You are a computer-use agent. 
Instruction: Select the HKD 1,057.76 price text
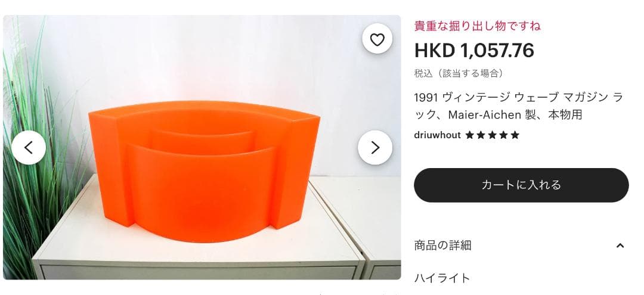coord(474,51)
